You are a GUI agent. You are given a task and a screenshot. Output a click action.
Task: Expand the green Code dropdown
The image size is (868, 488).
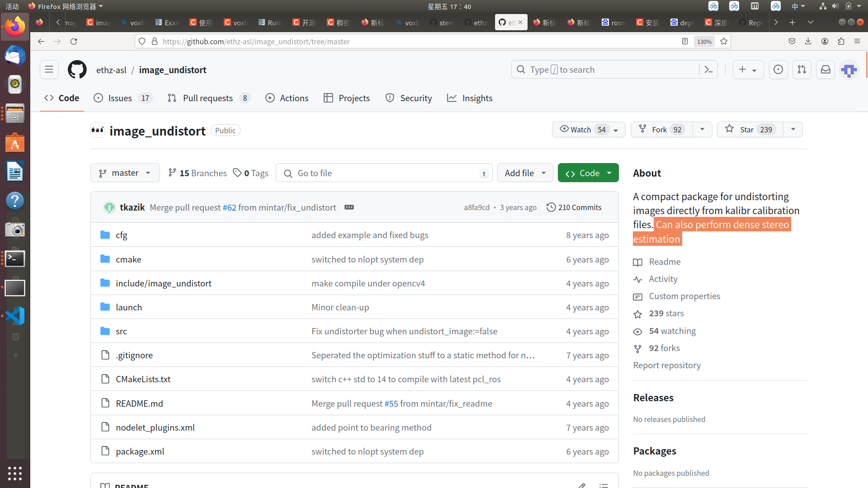coord(588,173)
